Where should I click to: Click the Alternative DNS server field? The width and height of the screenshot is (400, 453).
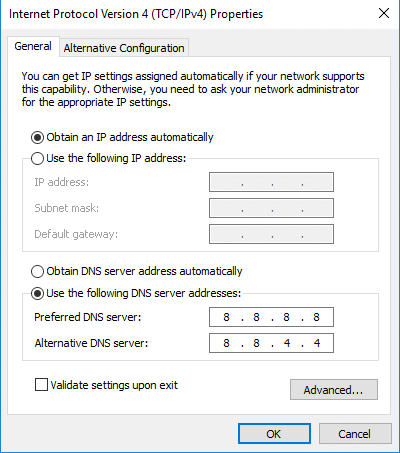(271, 343)
